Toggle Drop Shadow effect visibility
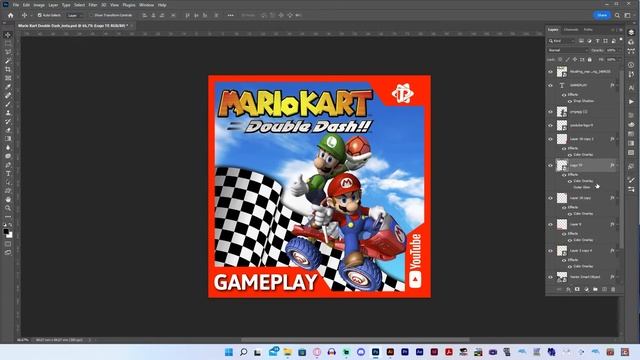640x360 pixels. [x=569, y=101]
